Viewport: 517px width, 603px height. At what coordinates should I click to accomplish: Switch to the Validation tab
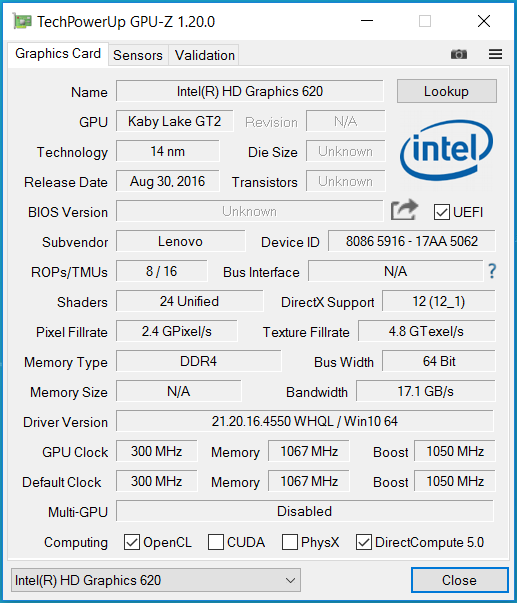click(205, 55)
